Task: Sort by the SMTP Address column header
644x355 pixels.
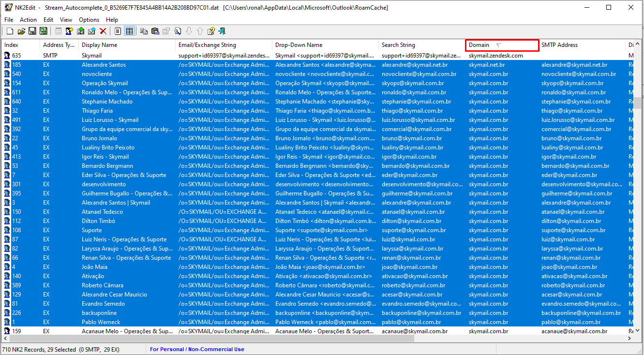Action: pos(582,45)
